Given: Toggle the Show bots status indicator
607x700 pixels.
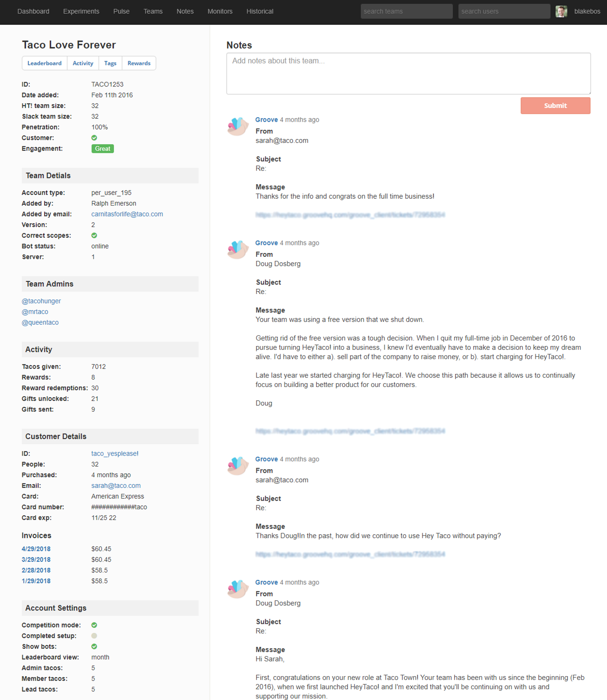Looking at the screenshot, I should tap(94, 646).
